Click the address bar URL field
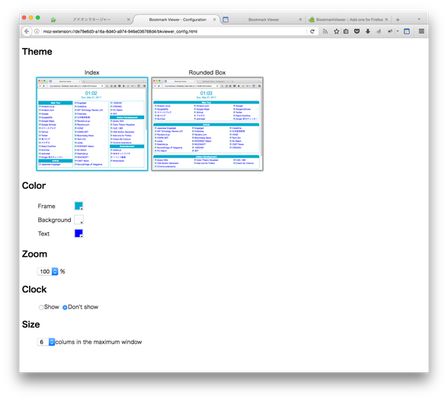Viewport: 448px width, 400px height. [173, 31]
